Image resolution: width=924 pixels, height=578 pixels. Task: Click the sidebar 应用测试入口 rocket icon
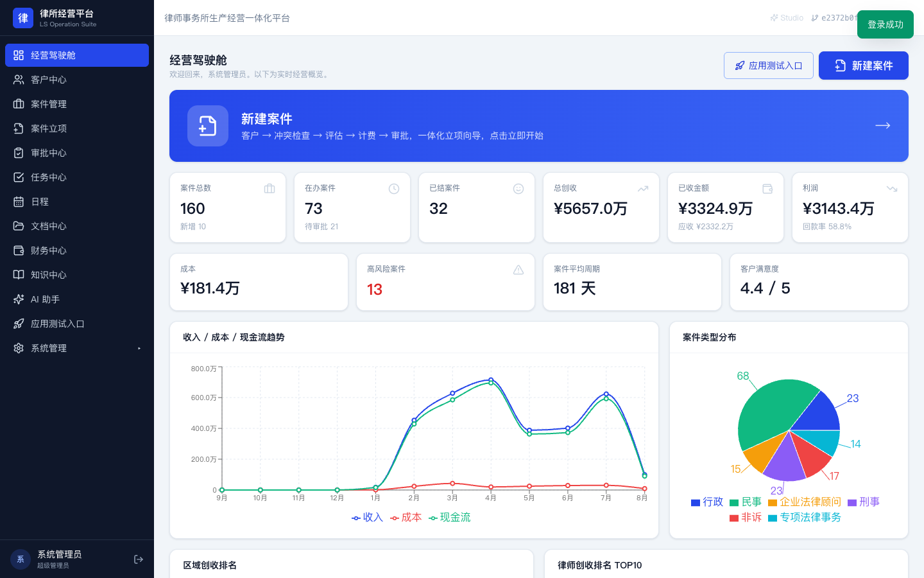pyautogui.click(x=19, y=324)
